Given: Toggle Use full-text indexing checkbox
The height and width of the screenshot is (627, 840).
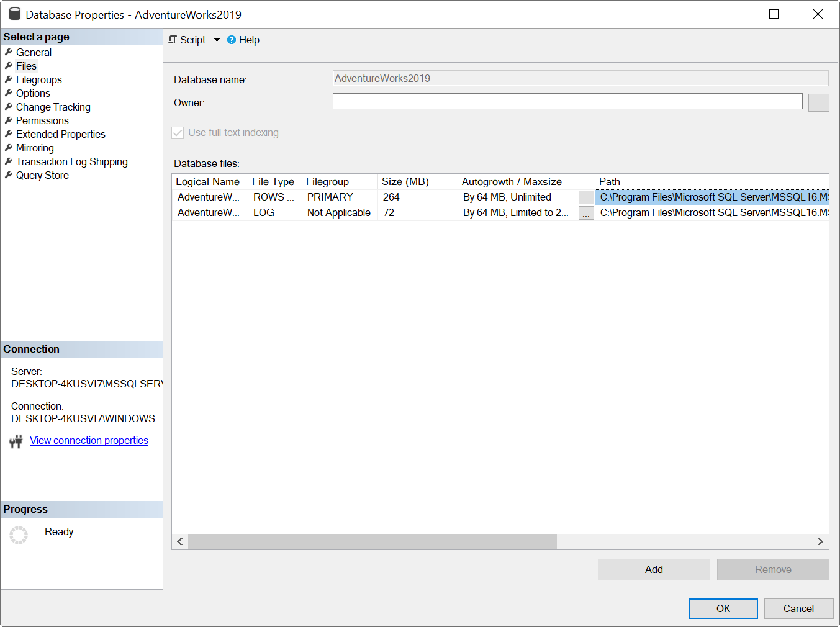Looking at the screenshot, I should point(178,132).
